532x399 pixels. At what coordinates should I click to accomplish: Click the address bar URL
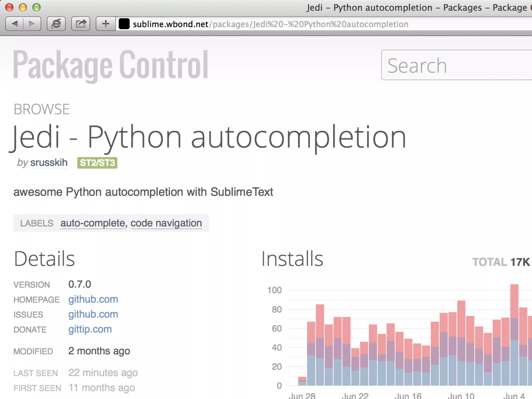click(270, 24)
